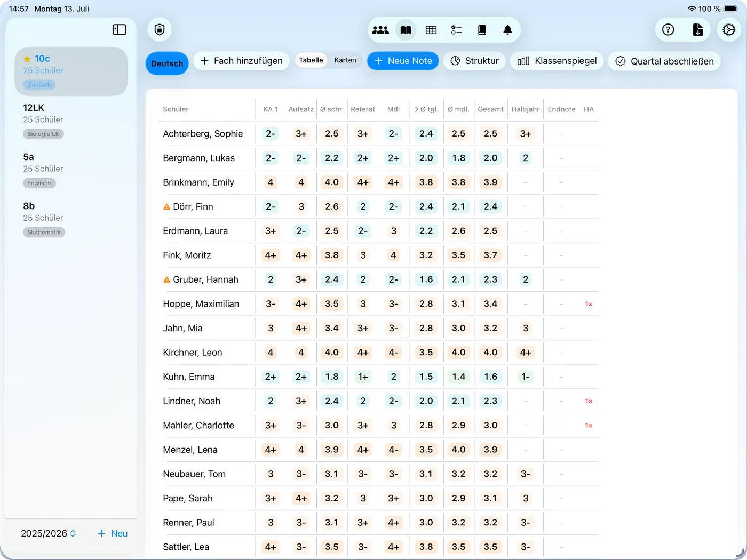Select class 12LK in sidebar
The width and height of the screenshot is (747, 560).
[x=71, y=121]
